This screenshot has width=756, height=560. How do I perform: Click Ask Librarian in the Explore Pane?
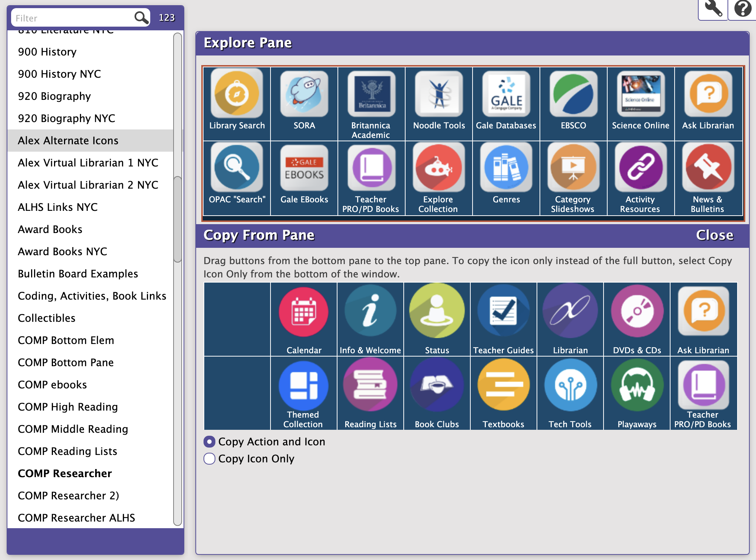click(x=708, y=94)
